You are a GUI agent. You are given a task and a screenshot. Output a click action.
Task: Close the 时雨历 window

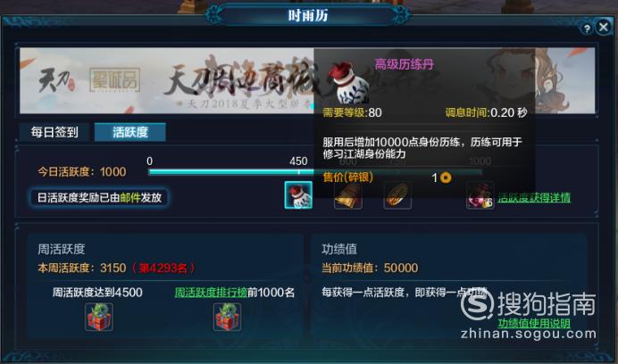tap(604, 27)
